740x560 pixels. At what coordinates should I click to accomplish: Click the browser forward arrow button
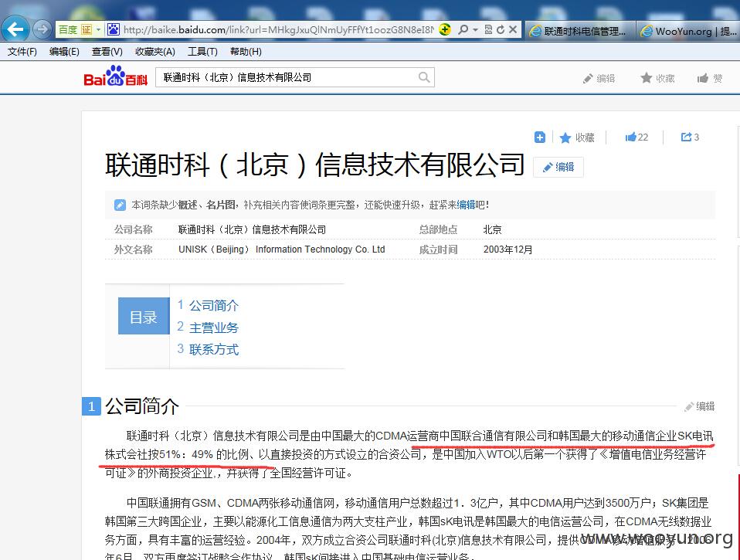tap(42, 29)
